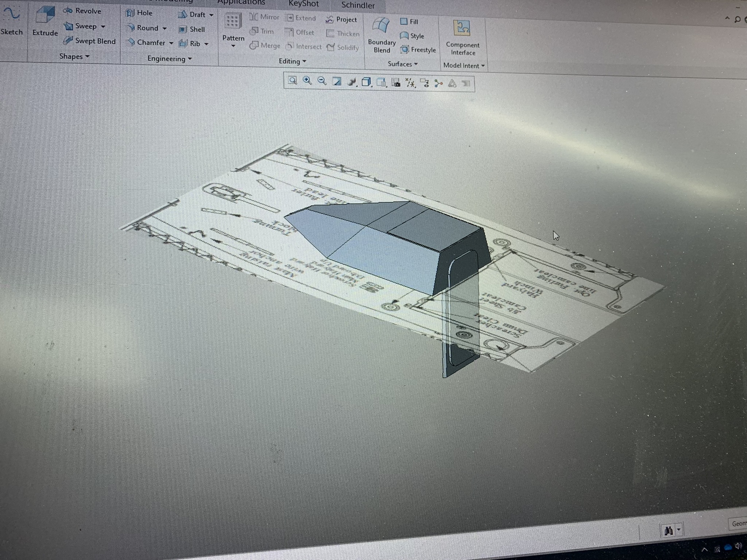The image size is (747, 560).
Task: Toggle datum display filters icon
Action: (x=410, y=83)
